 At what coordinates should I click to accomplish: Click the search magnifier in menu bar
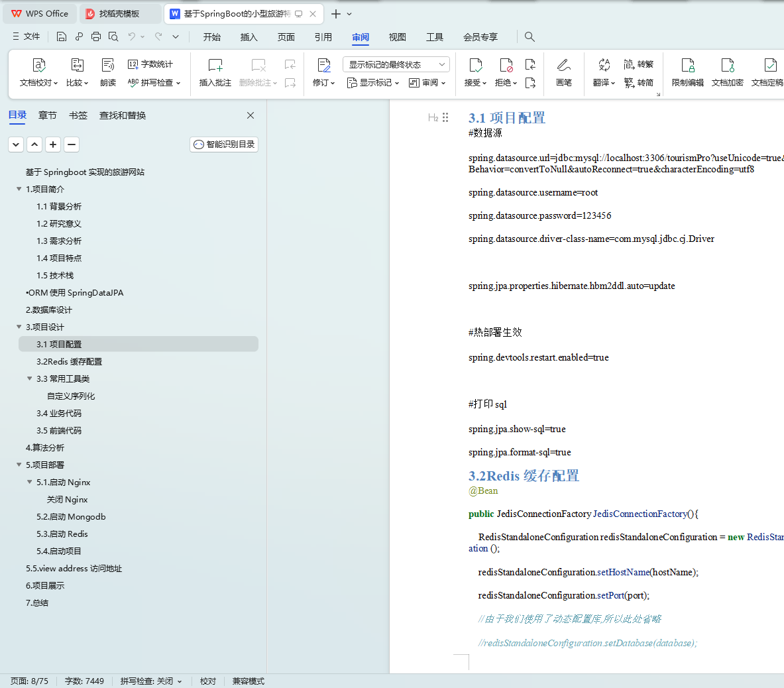530,36
